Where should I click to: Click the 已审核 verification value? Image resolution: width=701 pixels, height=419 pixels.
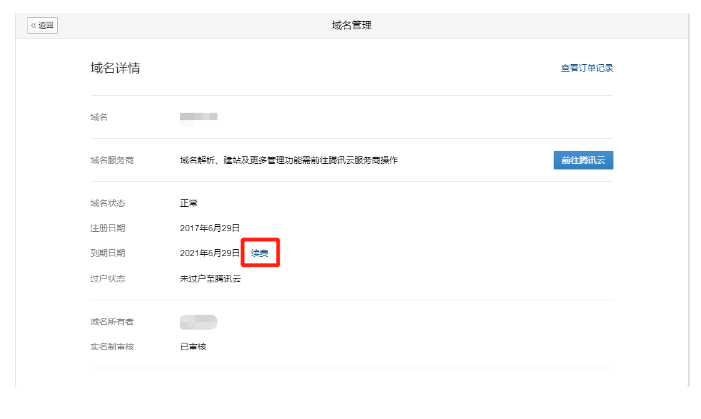(x=193, y=346)
